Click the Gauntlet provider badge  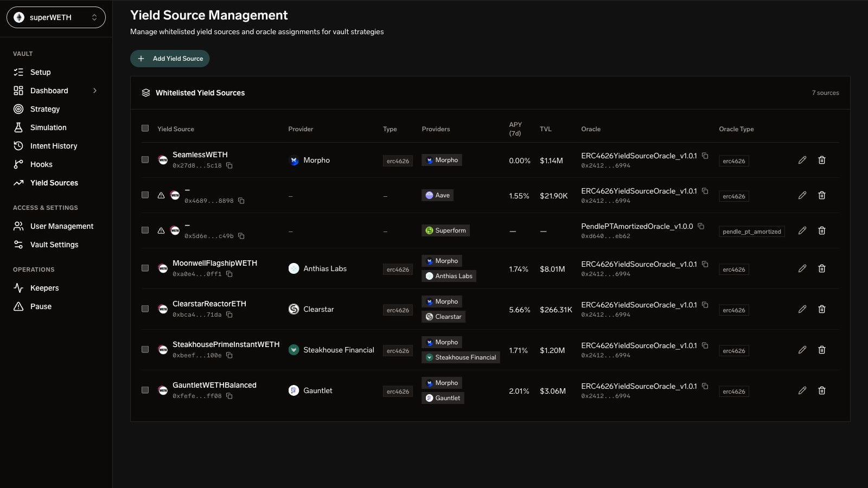tap(443, 398)
